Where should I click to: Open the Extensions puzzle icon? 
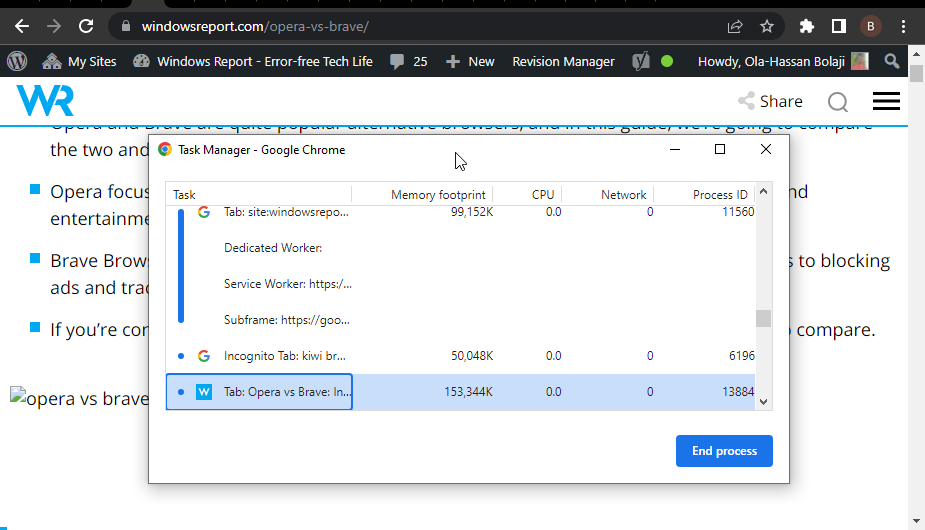[806, 27]
